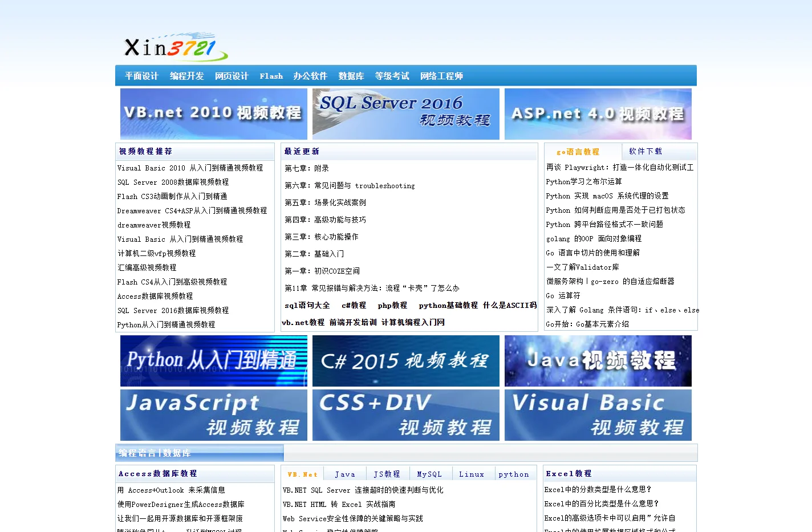Open Excel中的分数类型是什么意思 link
This screenshot has height=532, width=812.
tap(598, 489)
